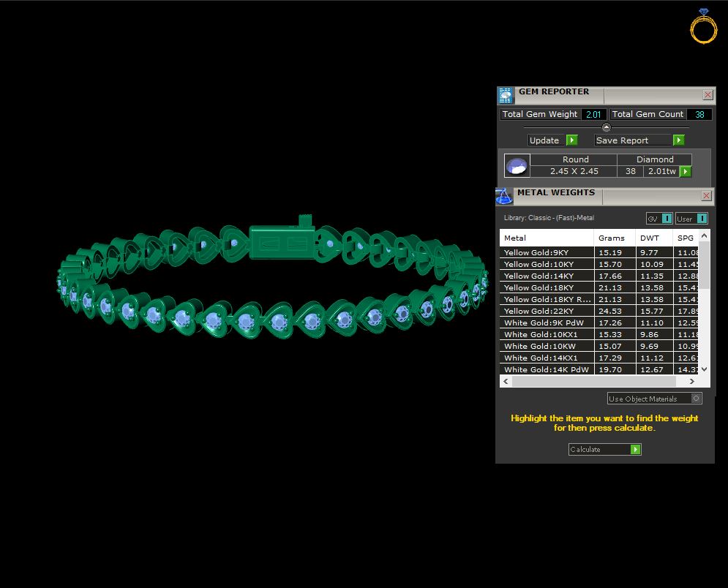The width and height of the screenshot is (728, 588).
Task: Click the Diamond gem type cell
Action: point(655,159)
